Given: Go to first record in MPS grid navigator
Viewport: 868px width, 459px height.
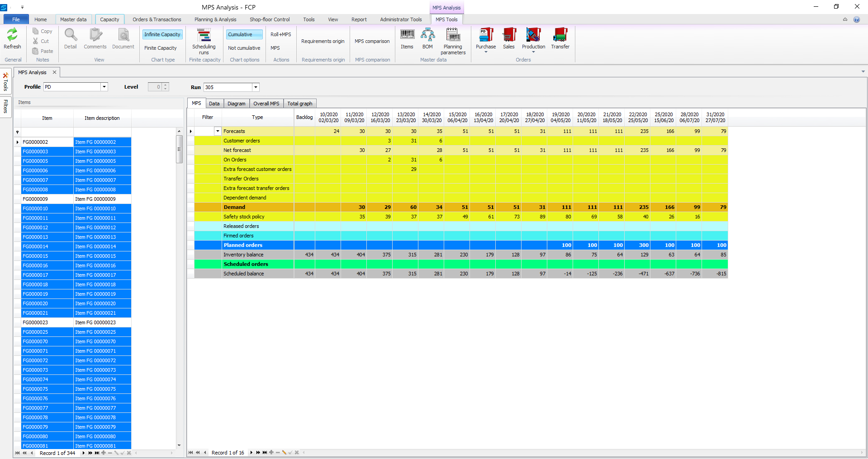Looking at the screenshot, I should tap(191, 453).
